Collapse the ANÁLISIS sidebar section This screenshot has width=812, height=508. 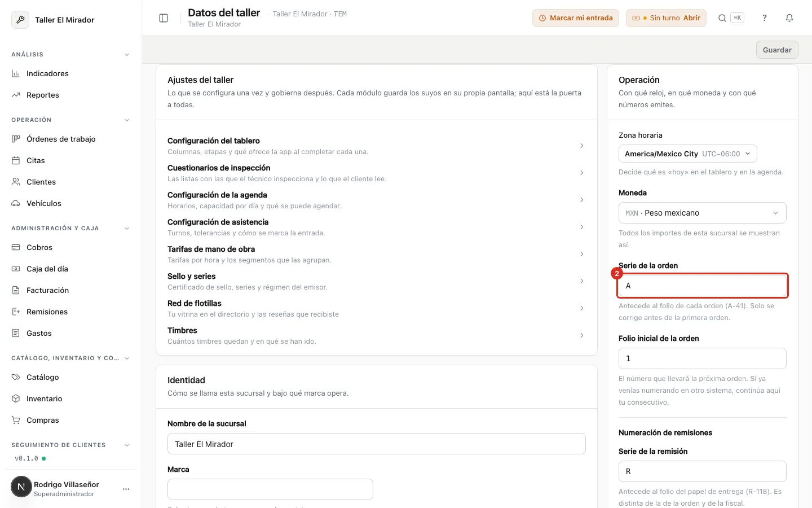127,55
